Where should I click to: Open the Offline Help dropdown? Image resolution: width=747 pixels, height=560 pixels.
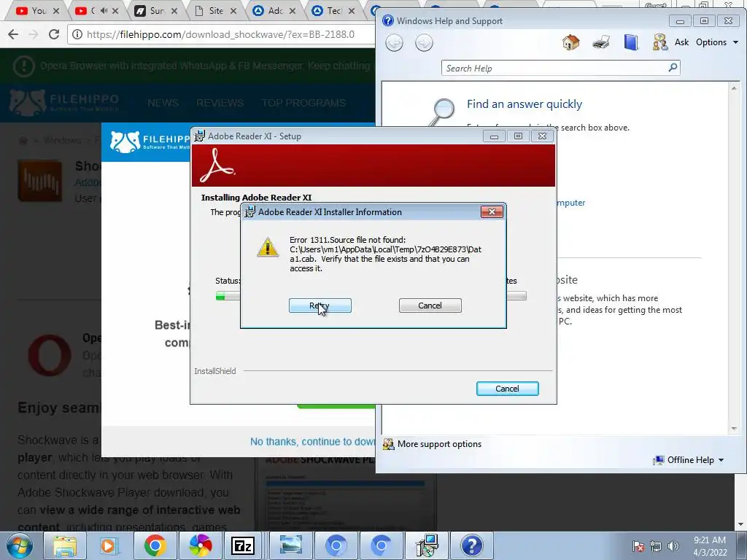[689, 460]
